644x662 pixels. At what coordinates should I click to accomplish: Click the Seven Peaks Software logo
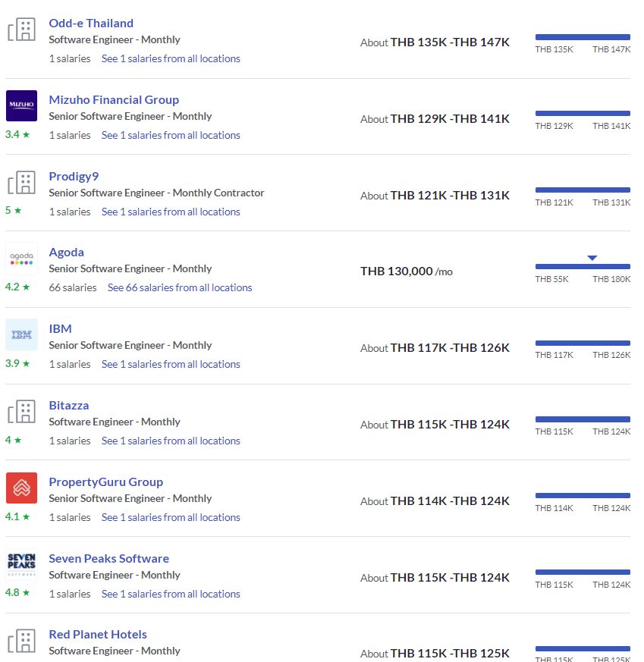click(21, 564)
